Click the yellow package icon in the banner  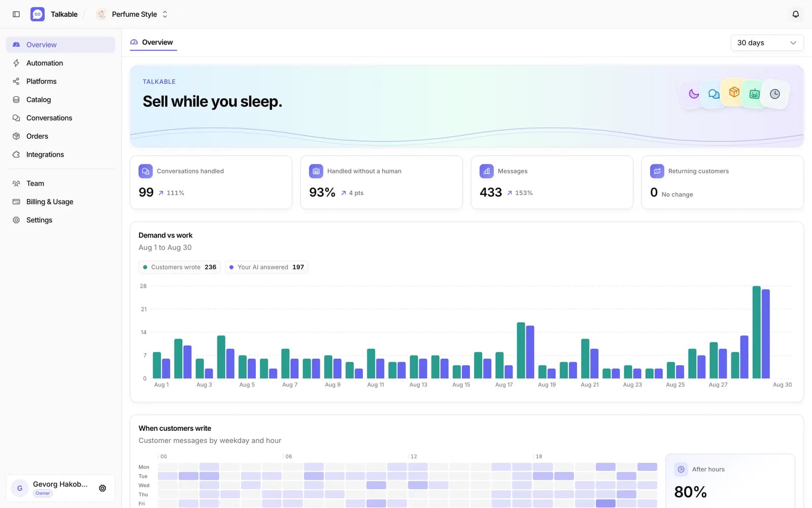pos(734,92)
